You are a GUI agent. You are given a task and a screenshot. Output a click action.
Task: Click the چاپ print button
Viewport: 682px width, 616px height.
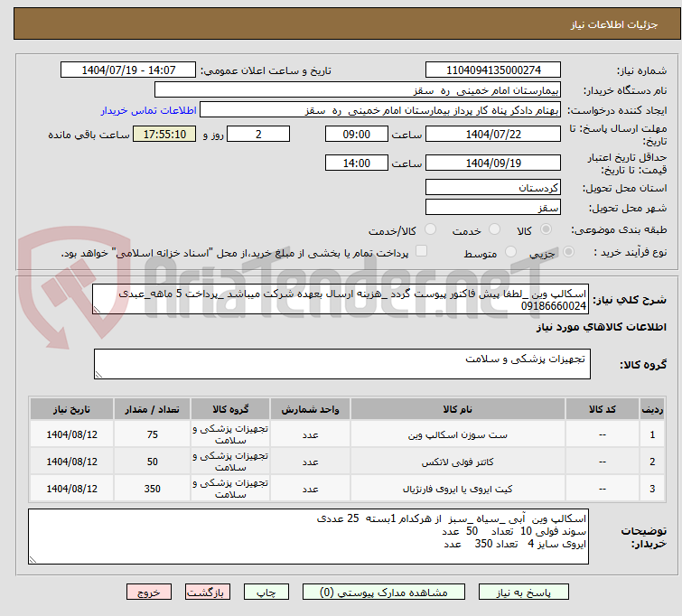[266, 593]
